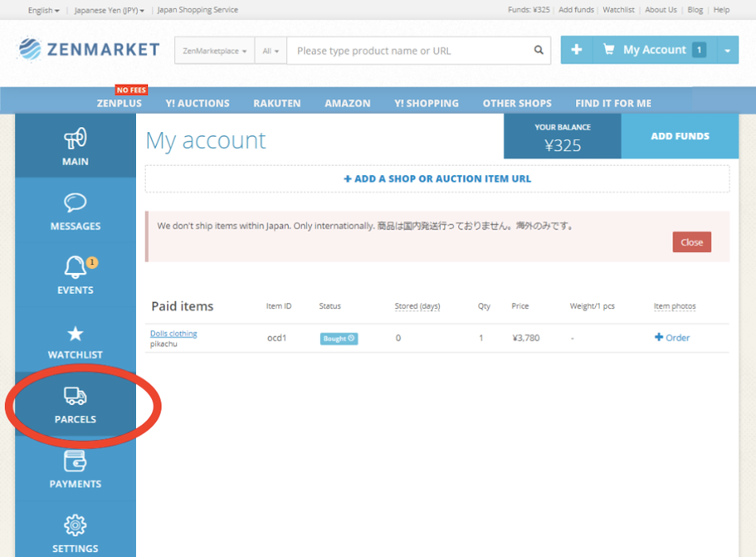The height and width of the screenshot is (557, 756).
Task: Open the Dolls clothing item link
Action: click(x=174, y=333)
